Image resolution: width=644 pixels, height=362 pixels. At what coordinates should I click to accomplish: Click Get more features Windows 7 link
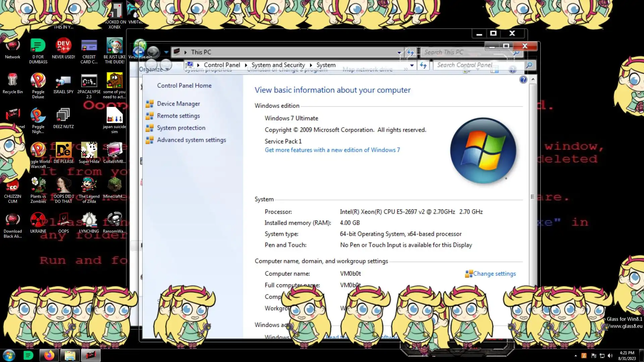(332, 150)
